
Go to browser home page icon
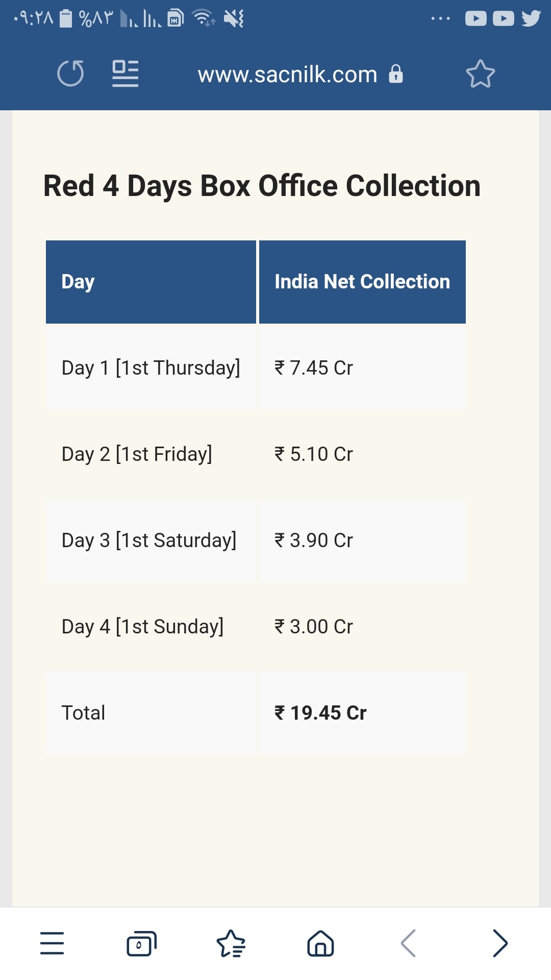click(x=320, y=943)
